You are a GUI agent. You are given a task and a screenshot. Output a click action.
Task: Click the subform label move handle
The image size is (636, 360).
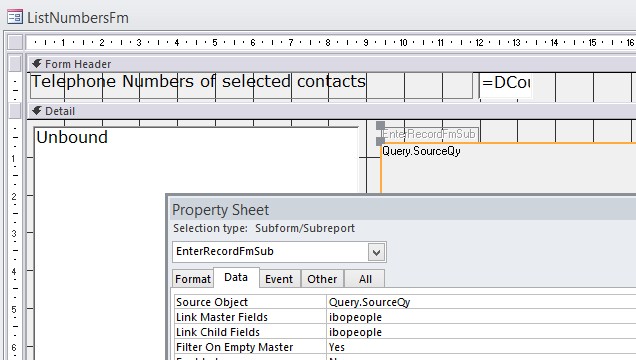pos(380,126)
